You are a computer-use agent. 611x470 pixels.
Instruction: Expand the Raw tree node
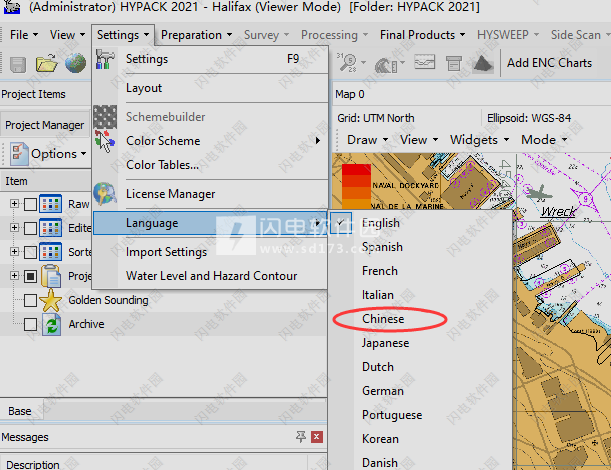coord(14,203)
